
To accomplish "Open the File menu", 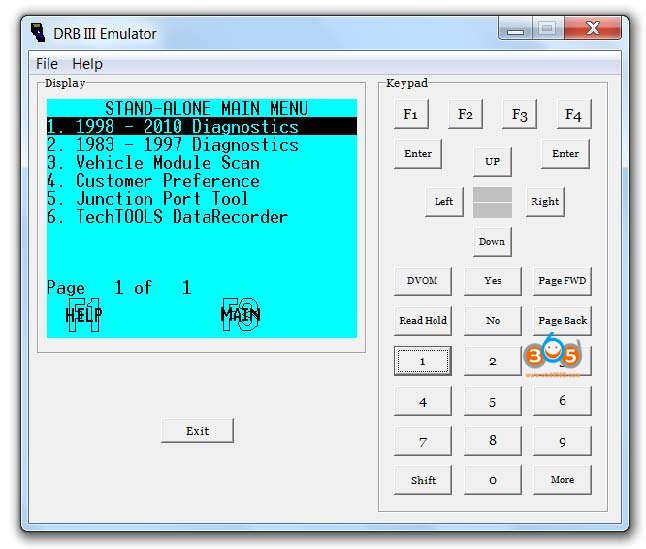I will (47, 64).
